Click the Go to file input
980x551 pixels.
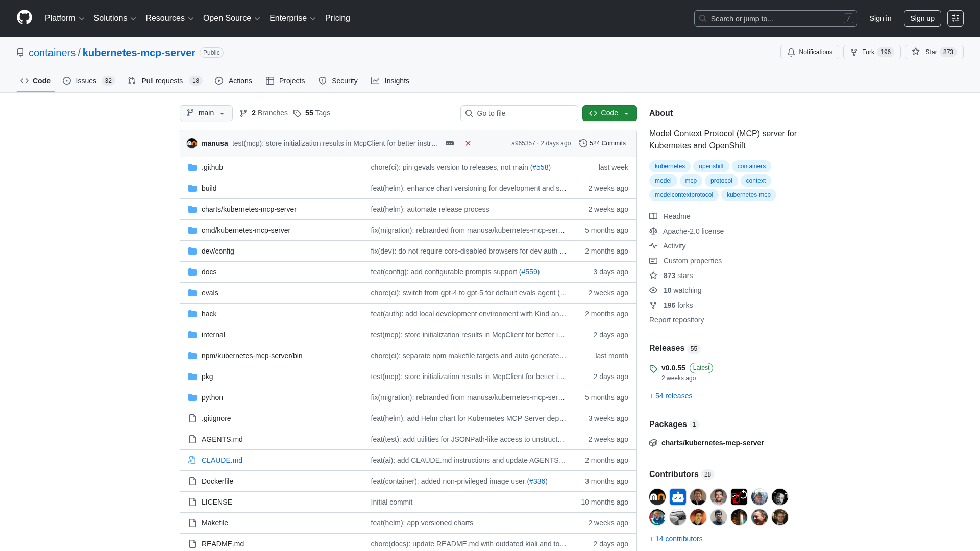[519, 113]
